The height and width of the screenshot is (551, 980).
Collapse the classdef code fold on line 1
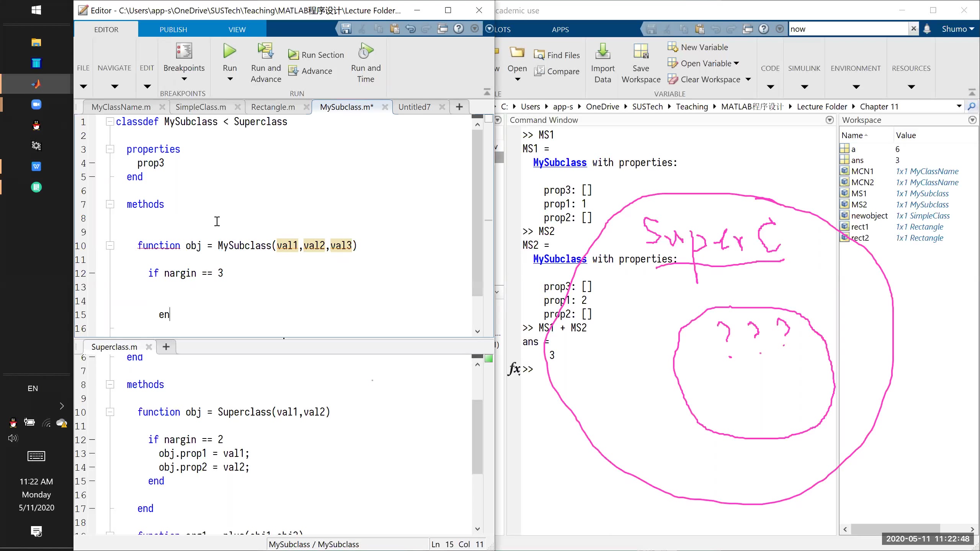[x=110, y=122]
